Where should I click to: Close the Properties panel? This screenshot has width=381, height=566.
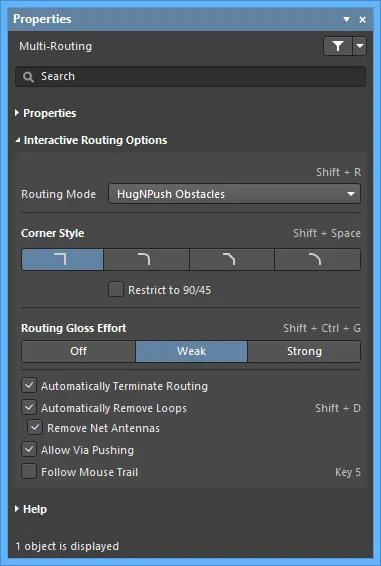click(x=363, y=19)
